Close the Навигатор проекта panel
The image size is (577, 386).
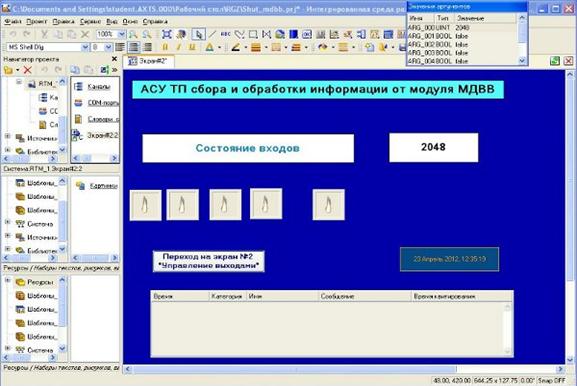tap(114, 59)
